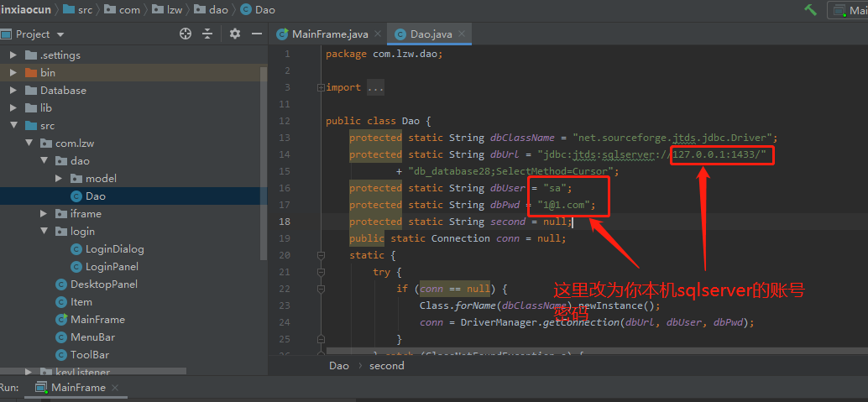The width and height of the screenshot is (868, 402).
Task: Expand the lib folder
Action: click(13, 108)
